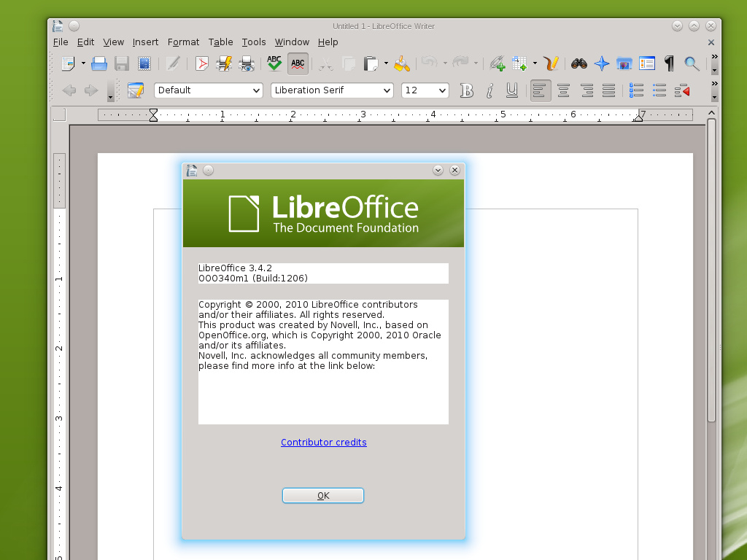Open the Help menu
This screenshot has width=747, height=560.
[328, 42]
